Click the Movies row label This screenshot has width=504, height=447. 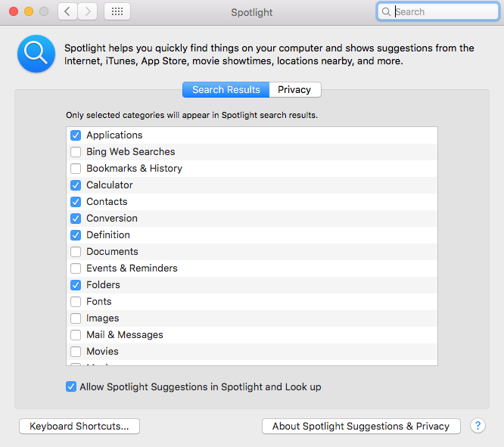[x=102, y=352]
